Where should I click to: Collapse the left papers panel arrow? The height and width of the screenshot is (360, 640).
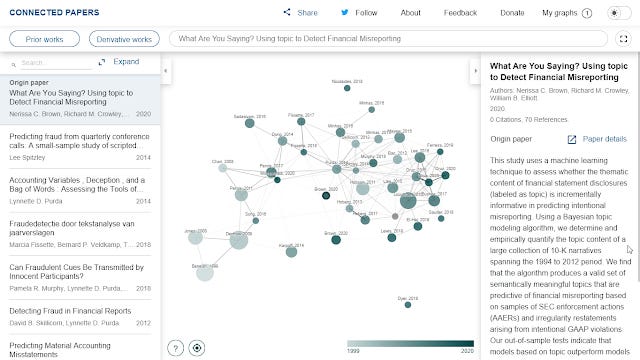pos(165,71)
